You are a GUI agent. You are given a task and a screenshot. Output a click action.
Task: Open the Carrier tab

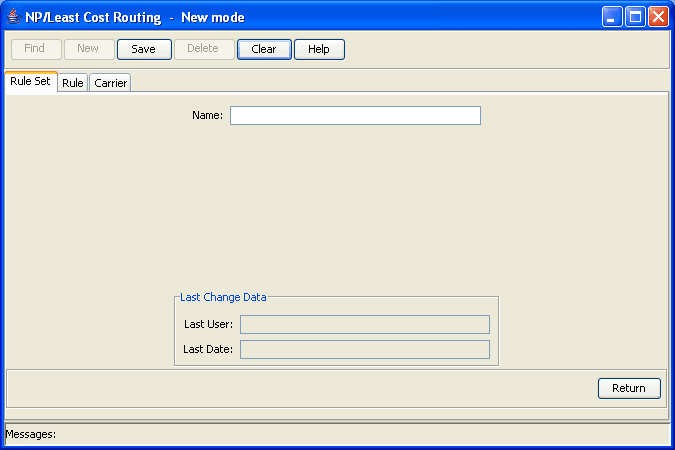coord(111,83)
